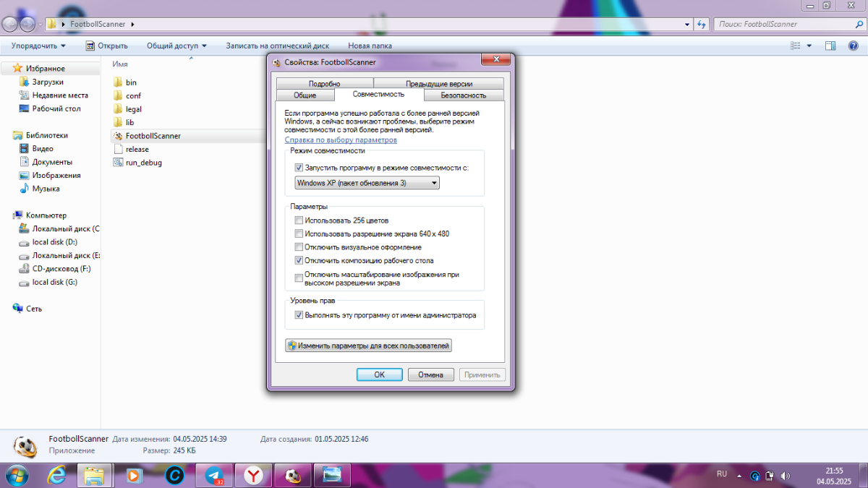Open Загрузки in the navigation pane
This screenshot has height=488, width=868.
click(48, 82)
